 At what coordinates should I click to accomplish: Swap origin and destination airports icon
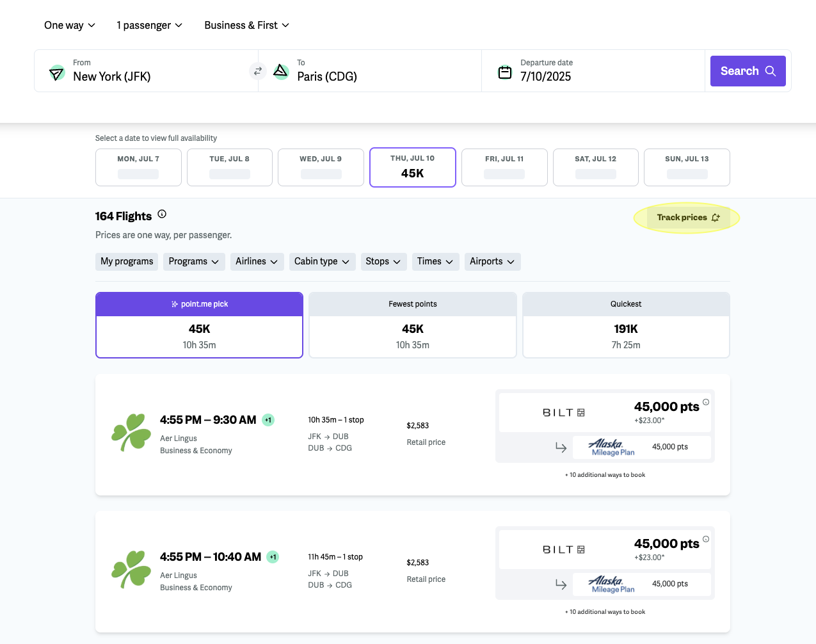coord(258,71)
